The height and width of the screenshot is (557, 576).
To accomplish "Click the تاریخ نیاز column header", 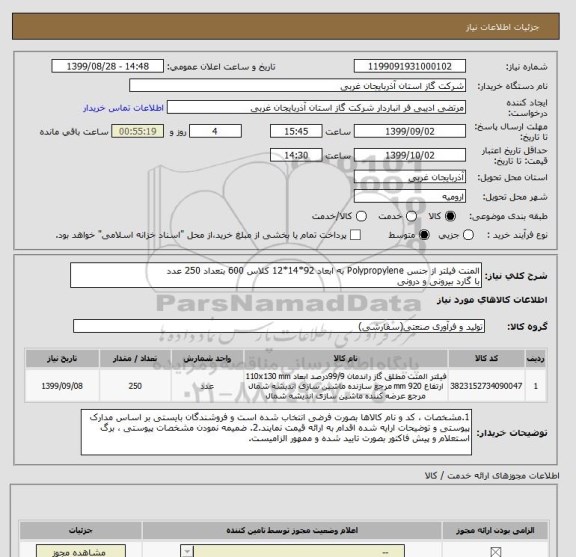I will 62,359.
